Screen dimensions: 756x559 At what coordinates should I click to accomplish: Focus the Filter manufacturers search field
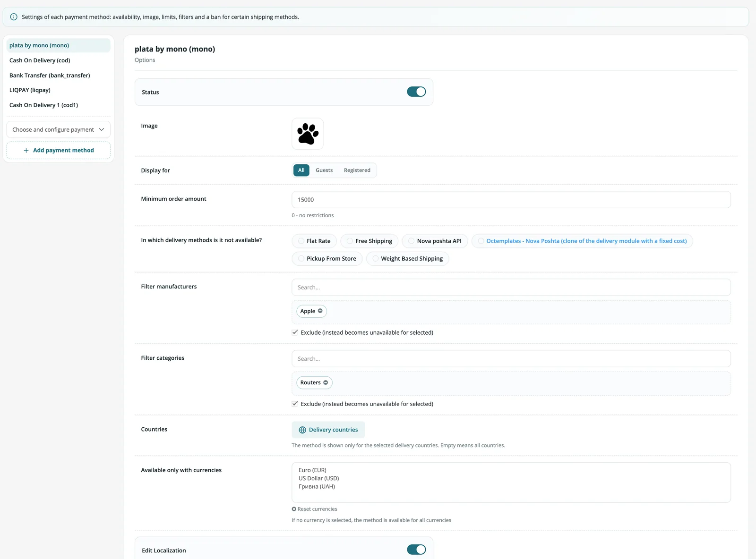click(x=511, y=288)
